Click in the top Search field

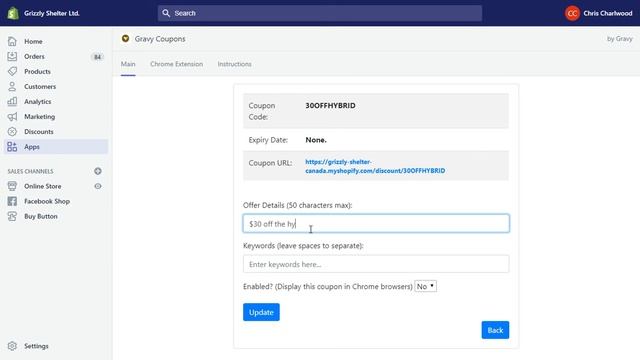(320, 13)
